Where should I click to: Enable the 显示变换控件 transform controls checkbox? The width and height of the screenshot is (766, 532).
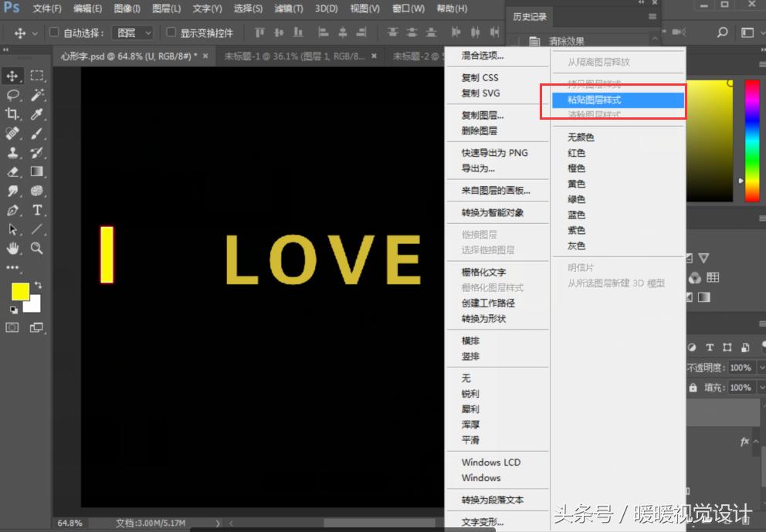[170, 32]
